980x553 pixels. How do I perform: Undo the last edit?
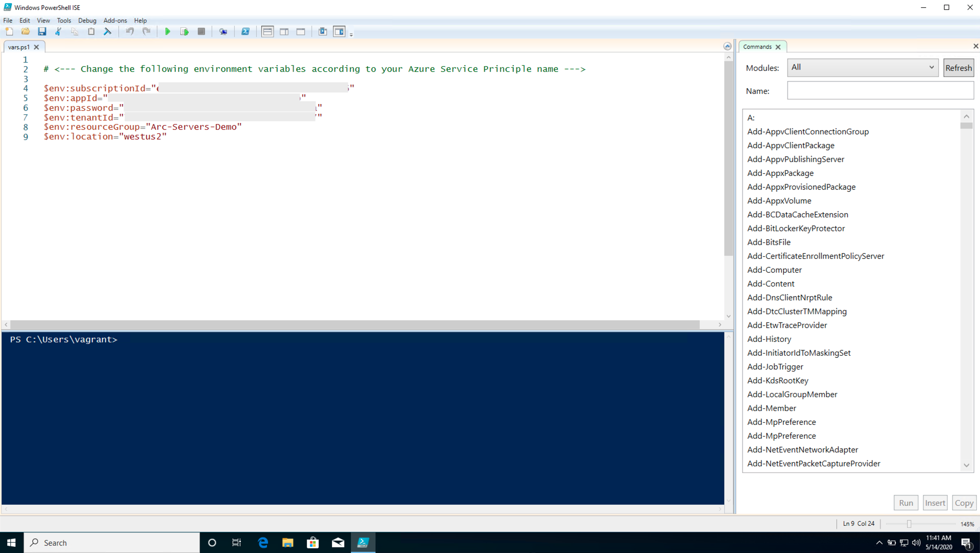point(130,32)
